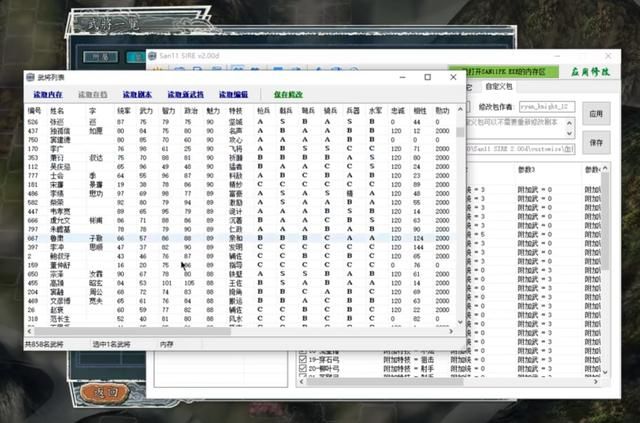Viewport: 640px width, 423px height.
Task: Sort by the 勋功 column header
Action: click(442, 111)
